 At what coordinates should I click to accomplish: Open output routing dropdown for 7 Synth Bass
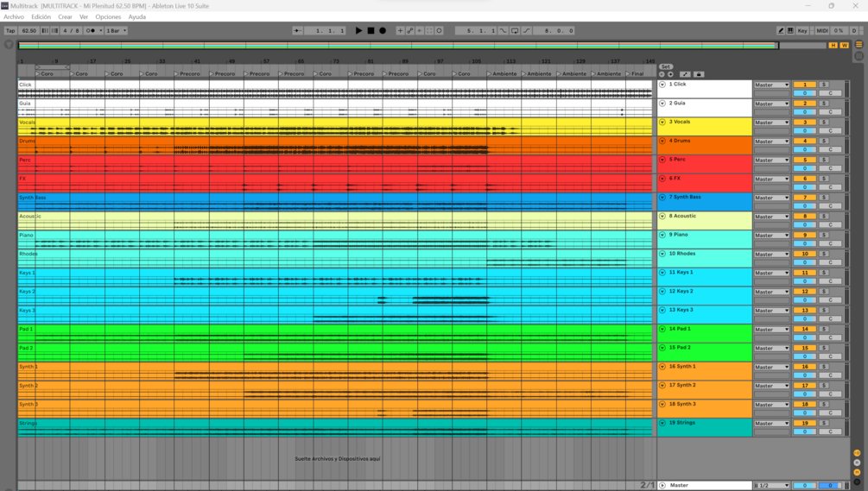[x=771, y=198]
